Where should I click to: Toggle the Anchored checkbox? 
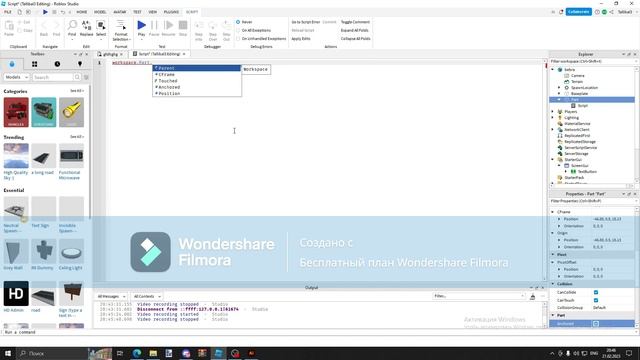[596, 324]
